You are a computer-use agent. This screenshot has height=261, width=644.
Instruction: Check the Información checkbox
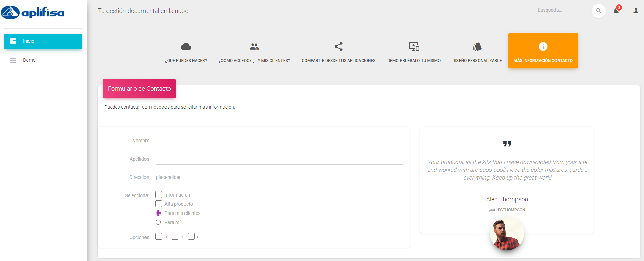pos(159,194)
